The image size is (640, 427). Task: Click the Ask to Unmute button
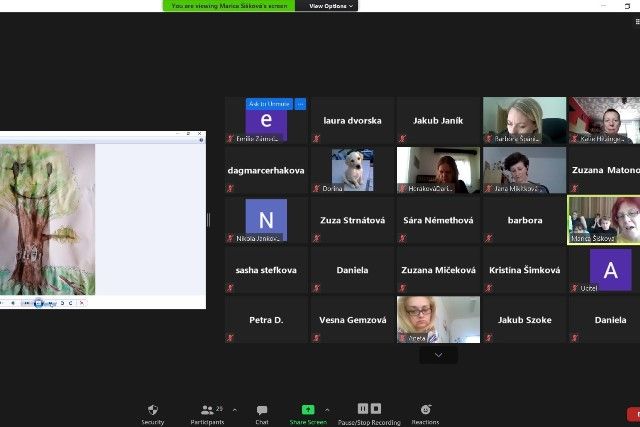[269, 104]
